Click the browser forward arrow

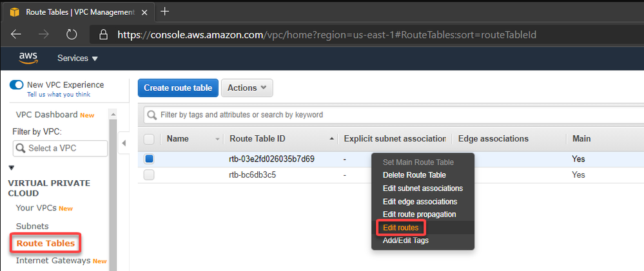point(44,35)
